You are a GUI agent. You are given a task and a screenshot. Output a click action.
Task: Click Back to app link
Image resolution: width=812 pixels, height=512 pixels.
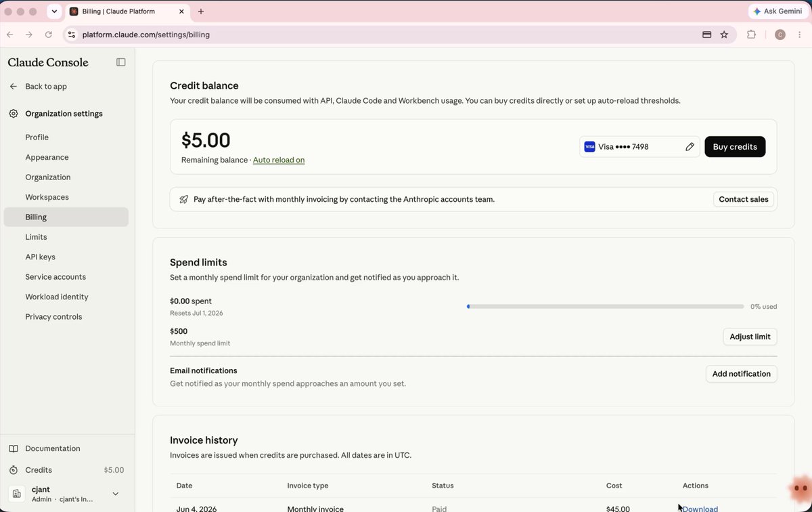pos(46,87)
